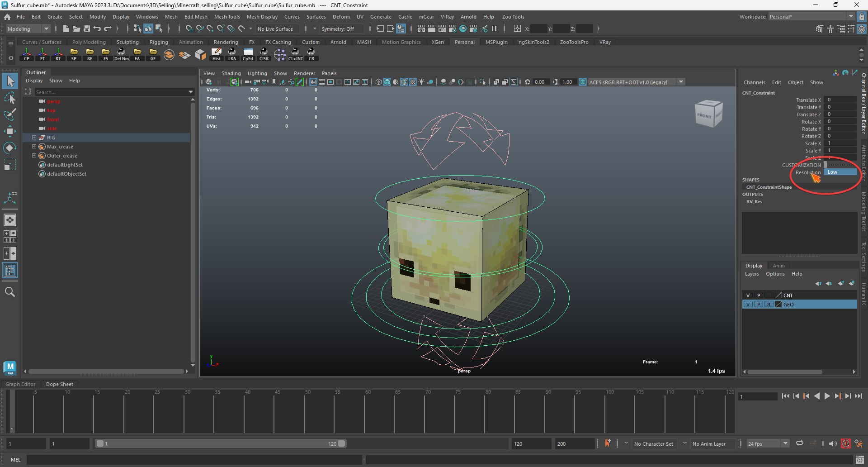Toggle the viewport grid icon
Image resolution: width=868 pixels, height=467 pixels.
tap(313, 82)
